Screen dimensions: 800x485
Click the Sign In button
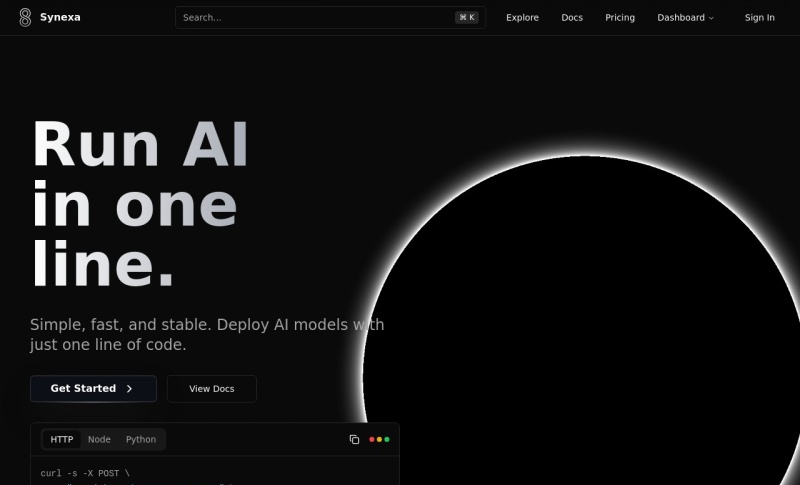coord(759,17)
